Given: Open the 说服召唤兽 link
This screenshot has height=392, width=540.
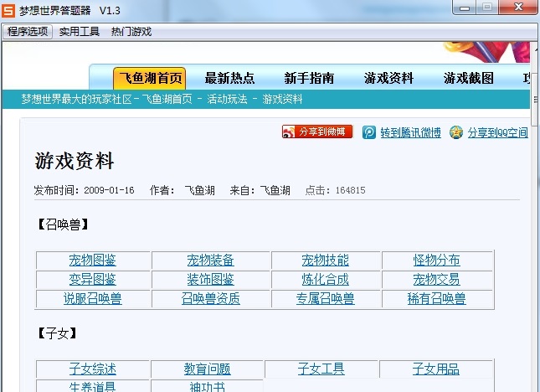Looking at the screenshot, I should coord(93,299).
